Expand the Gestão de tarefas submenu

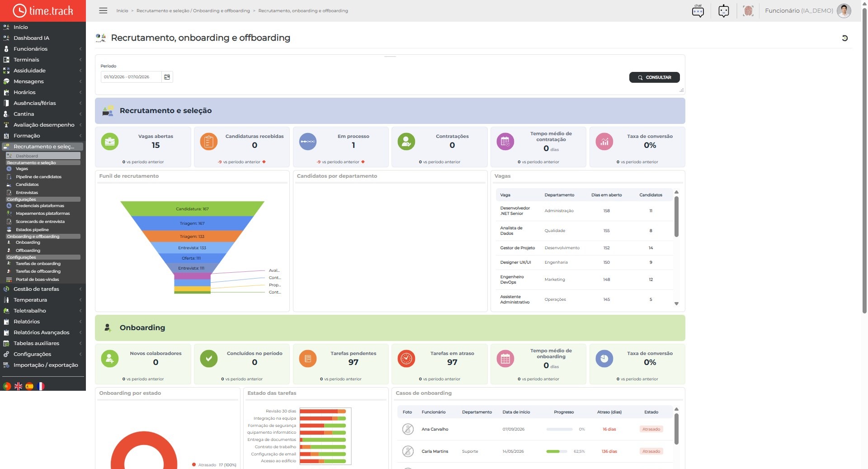point(43,289)
